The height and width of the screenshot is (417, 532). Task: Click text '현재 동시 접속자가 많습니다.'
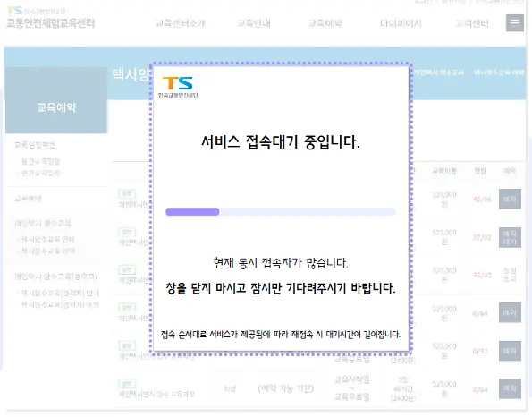281,263
